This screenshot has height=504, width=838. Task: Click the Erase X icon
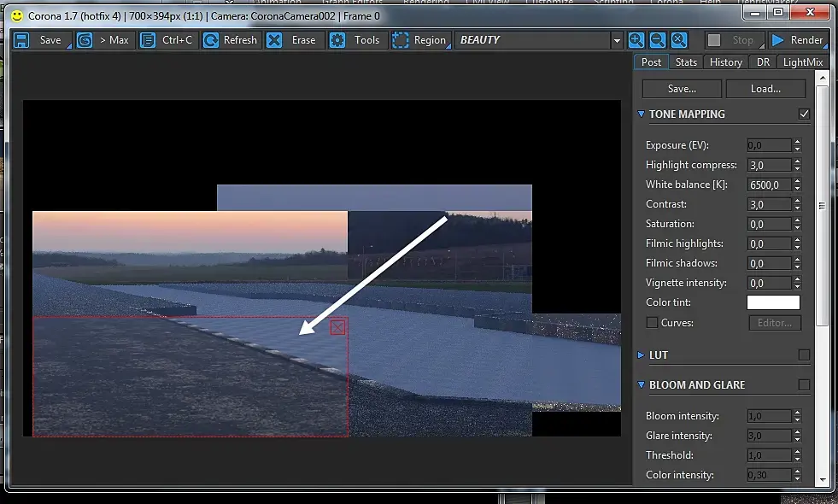[274, 40]
